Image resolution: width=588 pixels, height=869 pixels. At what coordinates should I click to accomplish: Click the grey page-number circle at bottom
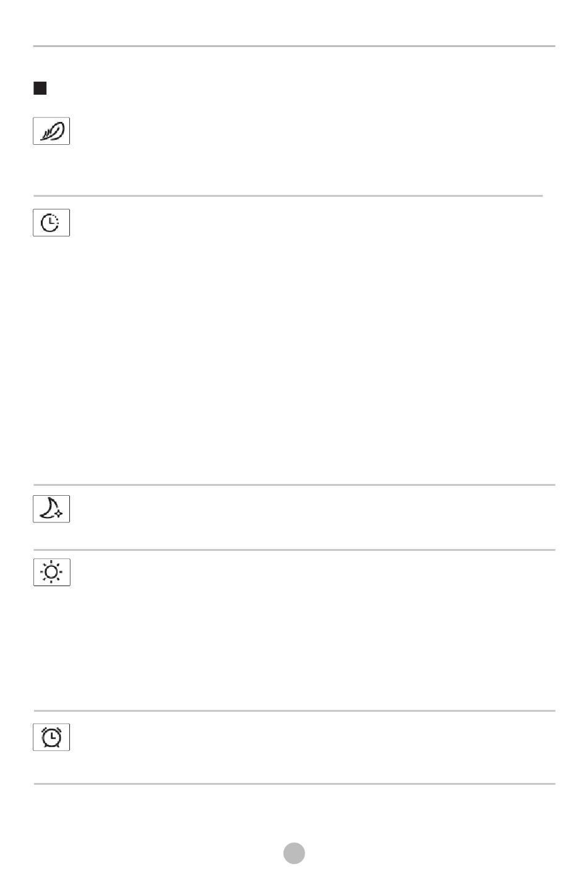(295, 853)
